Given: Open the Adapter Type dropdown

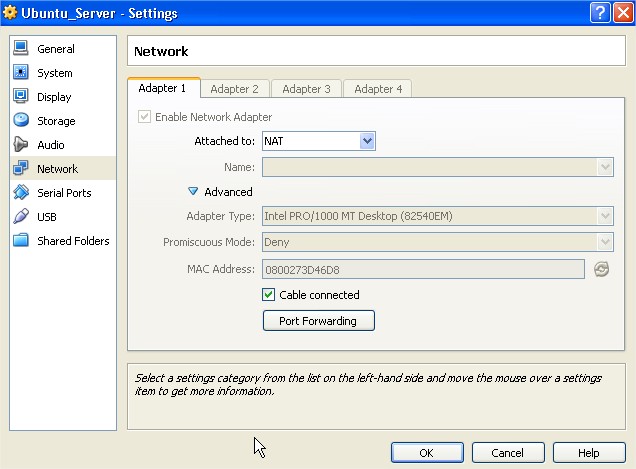Looking at the screenshot, I should pos(437,216).
